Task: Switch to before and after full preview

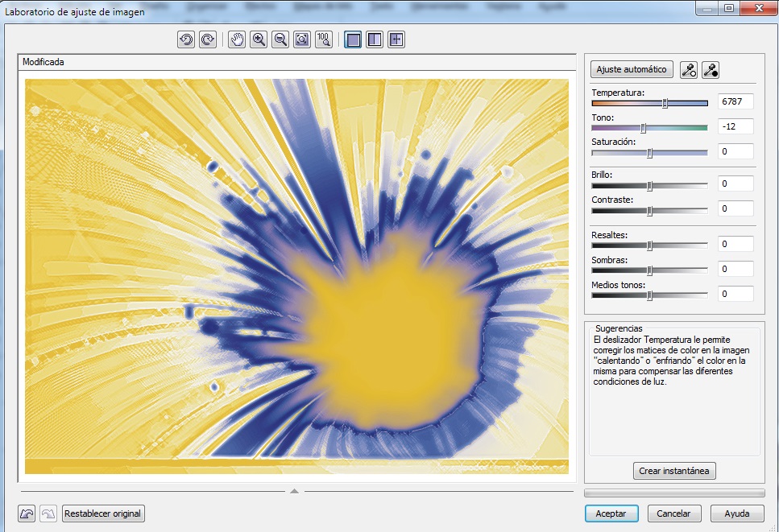Action: 375,39
